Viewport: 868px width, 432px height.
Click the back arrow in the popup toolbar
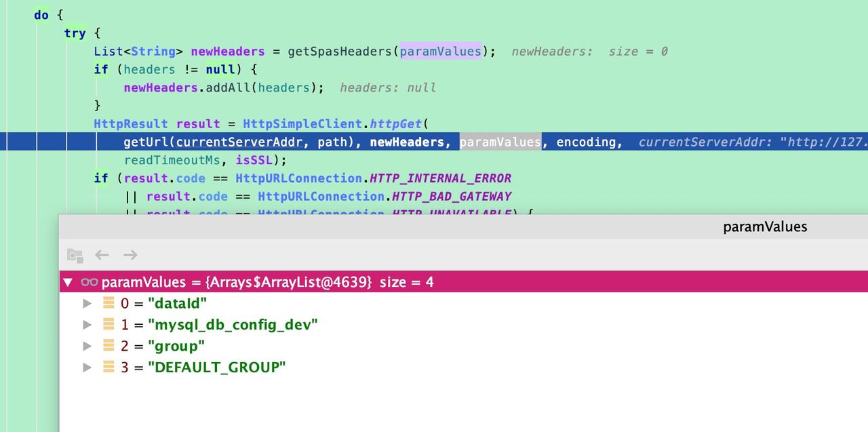[102, 255]
